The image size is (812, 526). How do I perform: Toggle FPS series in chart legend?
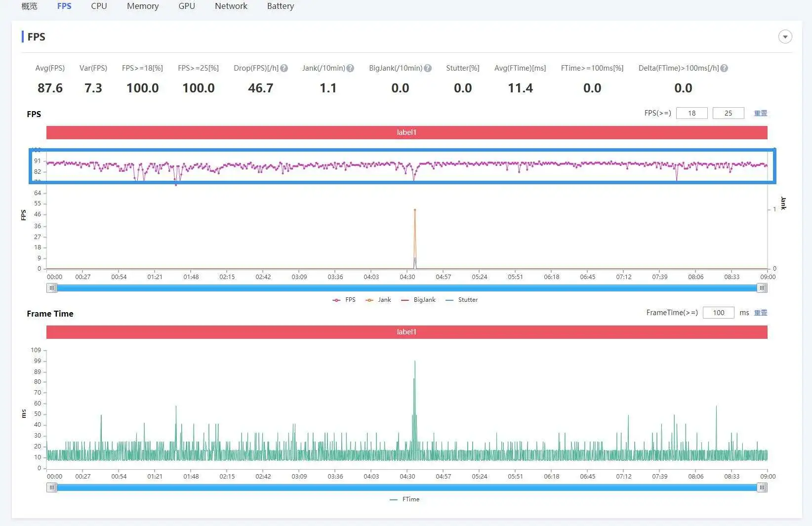(x=344, y=300)
